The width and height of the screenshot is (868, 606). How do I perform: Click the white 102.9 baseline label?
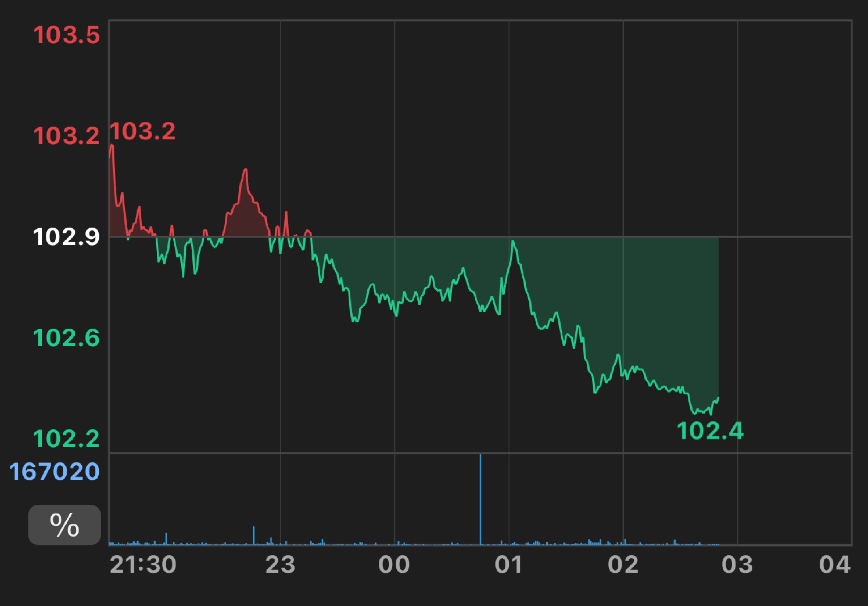pyautogui.click(x=67, y=237)
